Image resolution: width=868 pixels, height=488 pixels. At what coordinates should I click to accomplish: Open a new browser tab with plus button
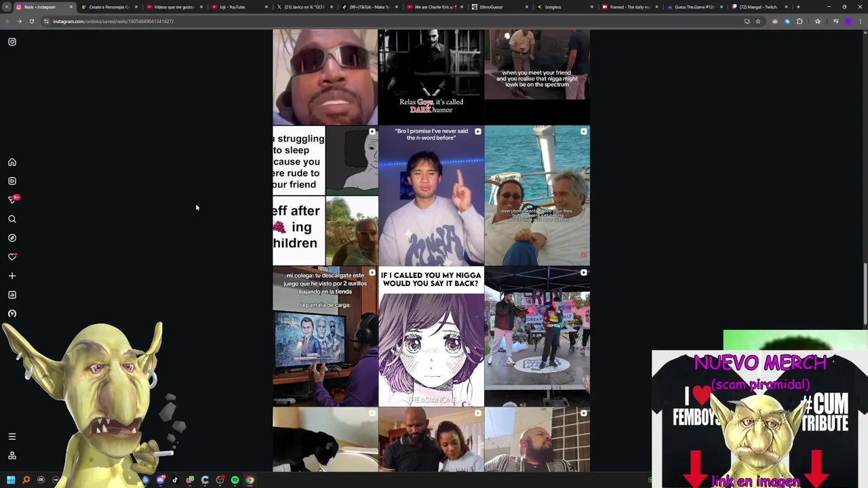pos(798,7)
